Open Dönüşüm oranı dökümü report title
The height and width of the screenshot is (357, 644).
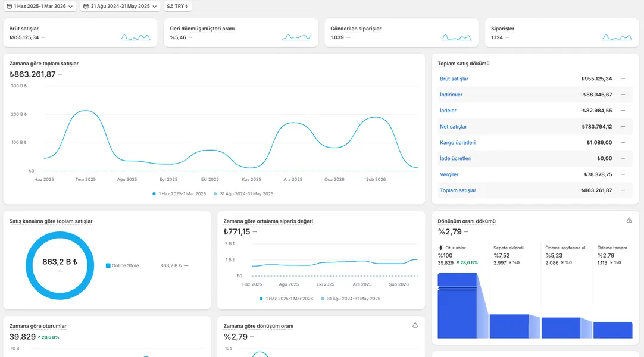coord(467,221)
